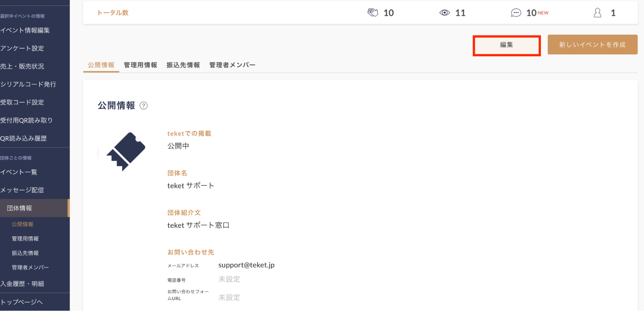Click 未設定 value beside お問い合わせフォームURL
The image size is (644, 311).
click(229, 297)
